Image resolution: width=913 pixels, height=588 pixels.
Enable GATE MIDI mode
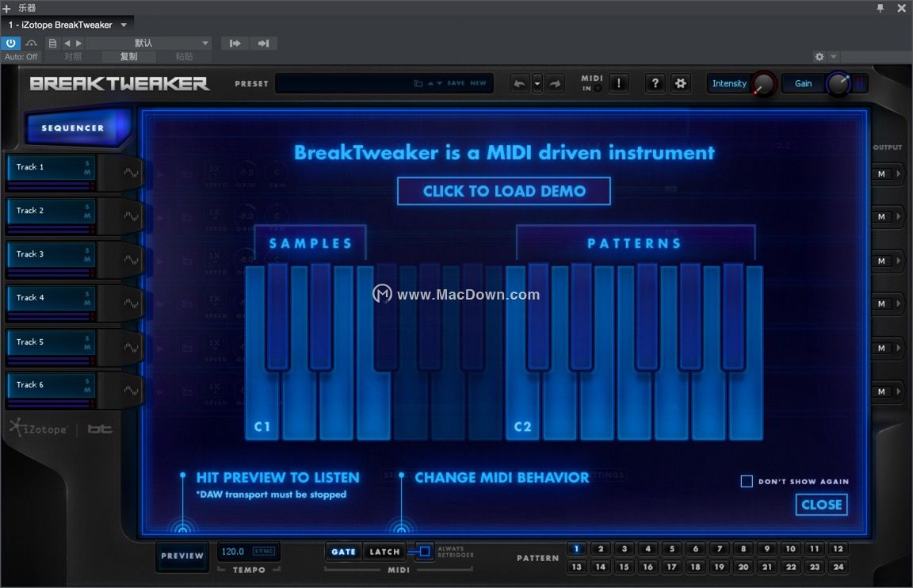click(343, 552)
